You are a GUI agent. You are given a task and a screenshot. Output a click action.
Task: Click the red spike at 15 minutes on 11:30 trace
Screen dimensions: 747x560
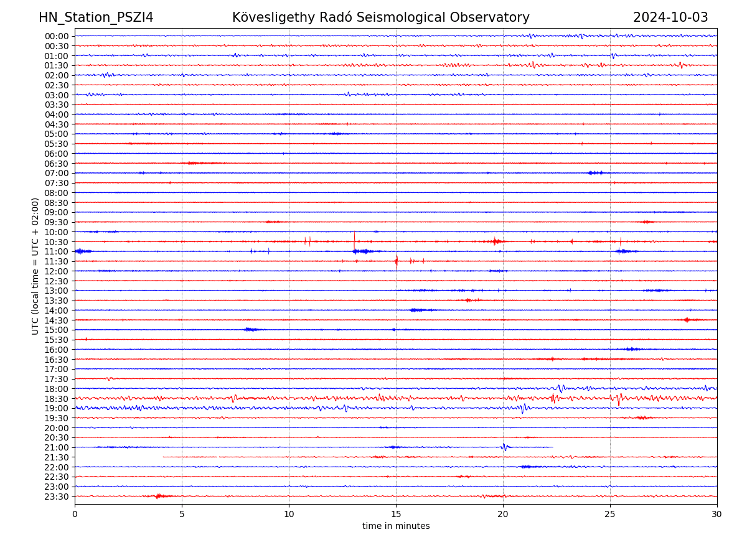[397, 261]
